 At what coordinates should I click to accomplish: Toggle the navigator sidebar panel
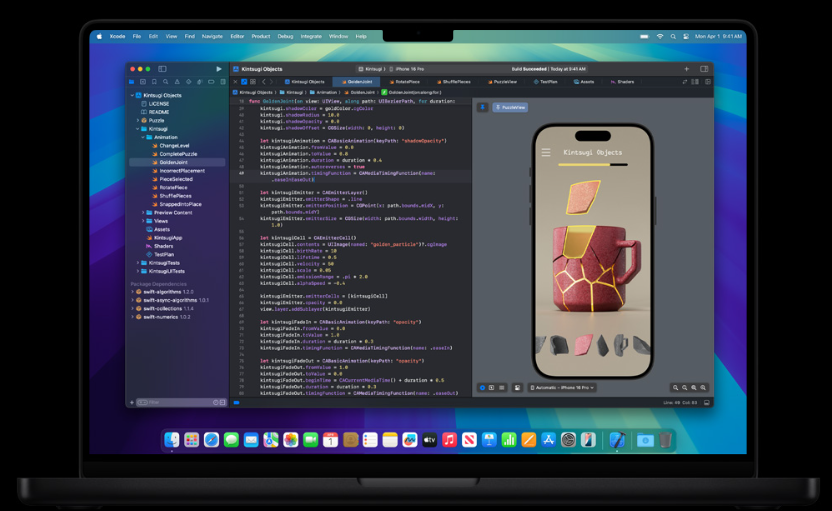[x=163, y=69]
